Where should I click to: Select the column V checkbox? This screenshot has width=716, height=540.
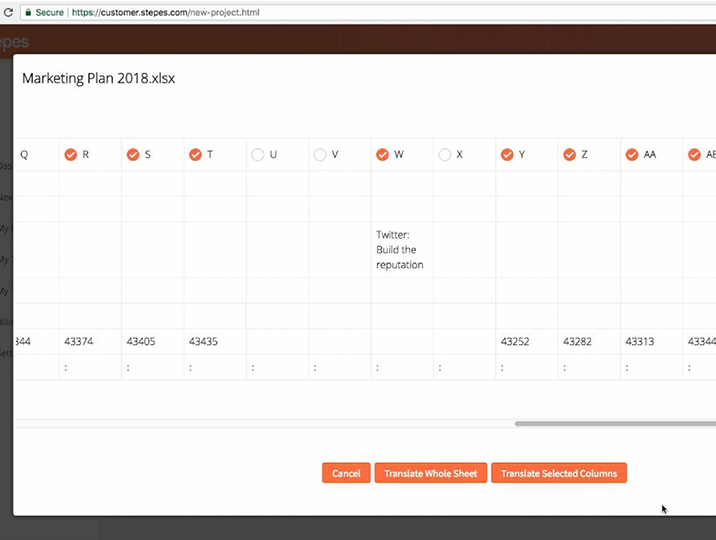click(x=320, y=155)
